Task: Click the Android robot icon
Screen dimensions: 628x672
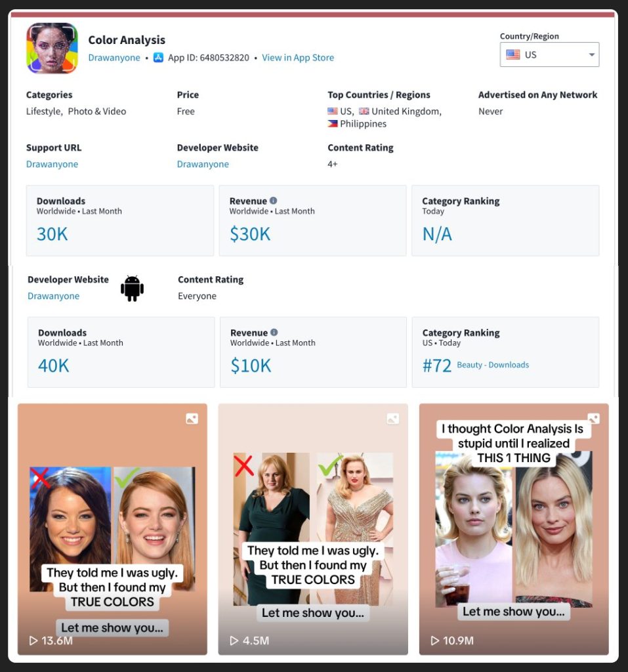Action: 132,289
